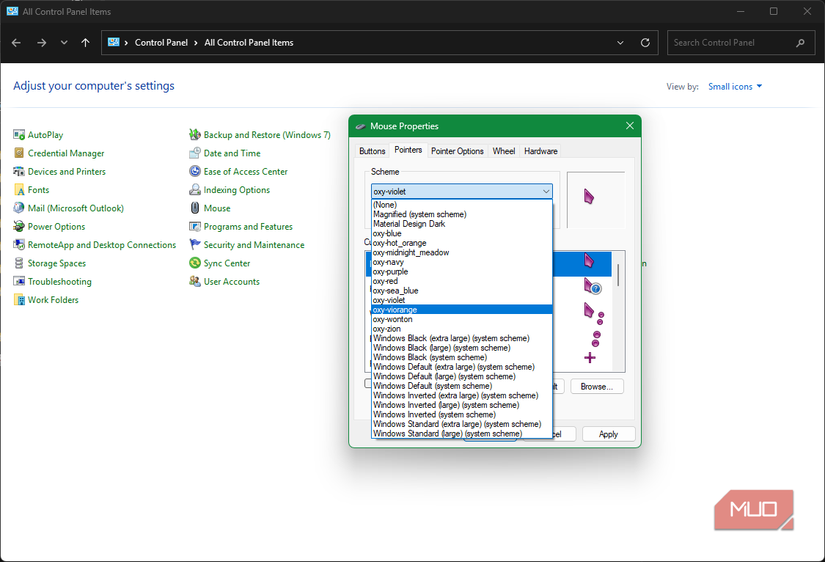Select the oxy-midnight_meadow scheme

[x=461, y=253]
